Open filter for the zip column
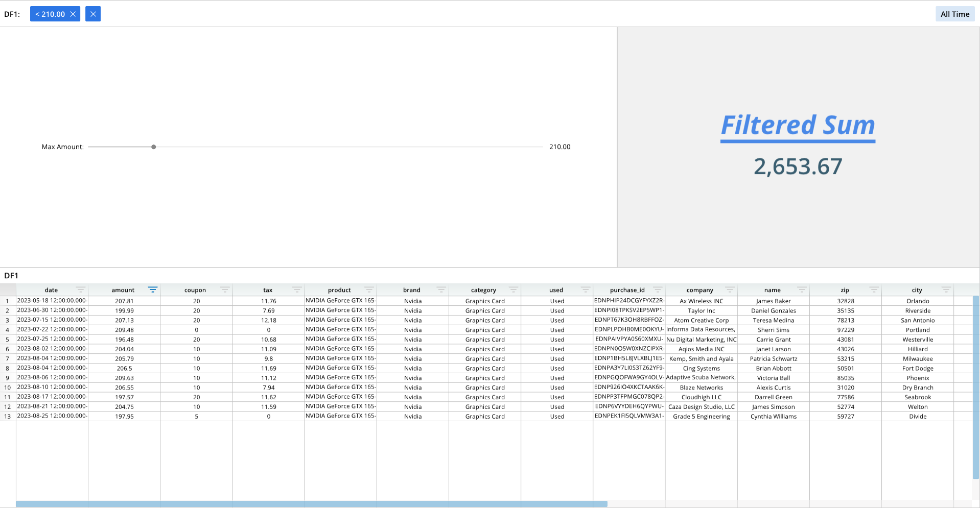This screenshot has height=508, width=980. (874, 290)
